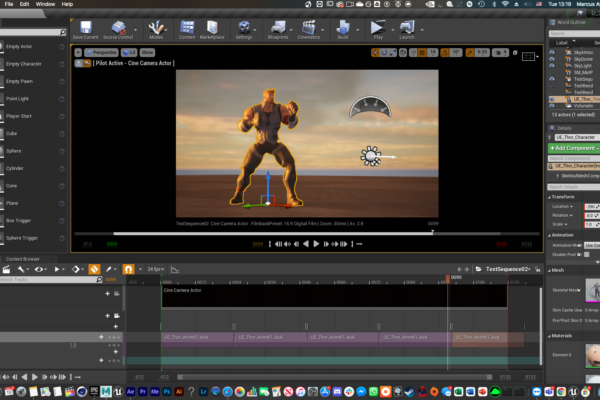The height and width of the screenshot is (400, 600).
Task: Click the Cinematics clapperboard icon
Action: tap(308, 28)
